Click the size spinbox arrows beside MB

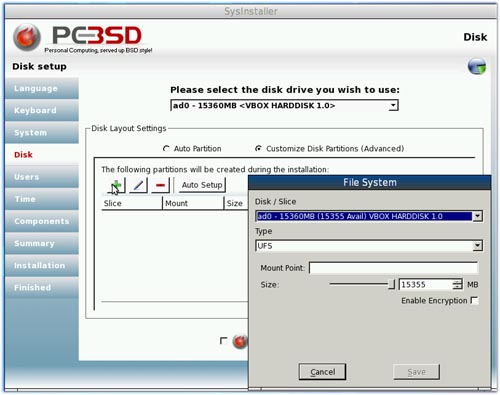pyautogui.click(x=457, y=284)
